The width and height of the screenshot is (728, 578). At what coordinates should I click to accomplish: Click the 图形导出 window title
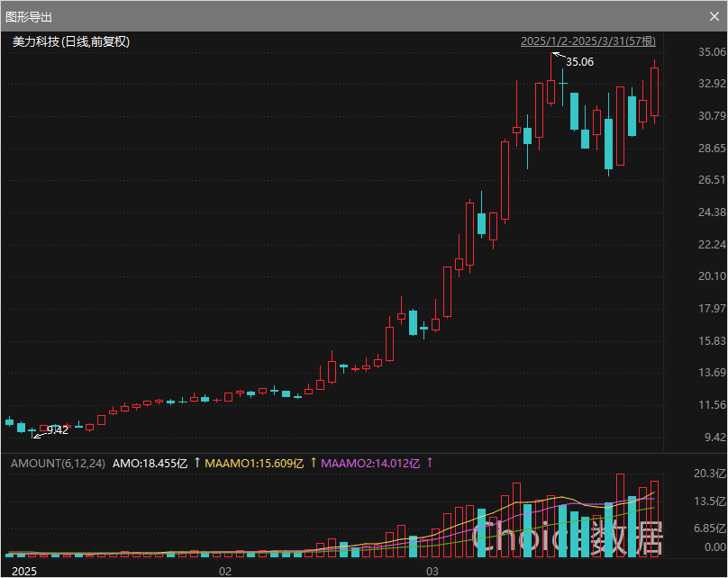pos(28,17)
